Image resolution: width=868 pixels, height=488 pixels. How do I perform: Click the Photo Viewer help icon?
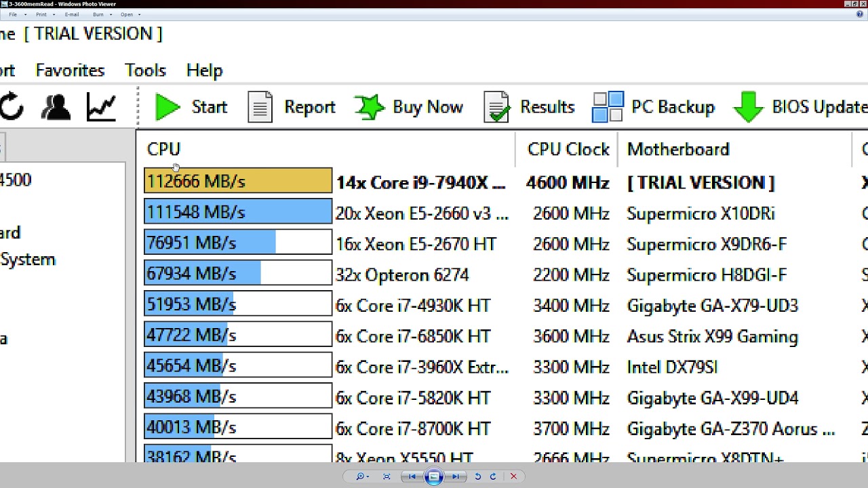coord(859,14)
